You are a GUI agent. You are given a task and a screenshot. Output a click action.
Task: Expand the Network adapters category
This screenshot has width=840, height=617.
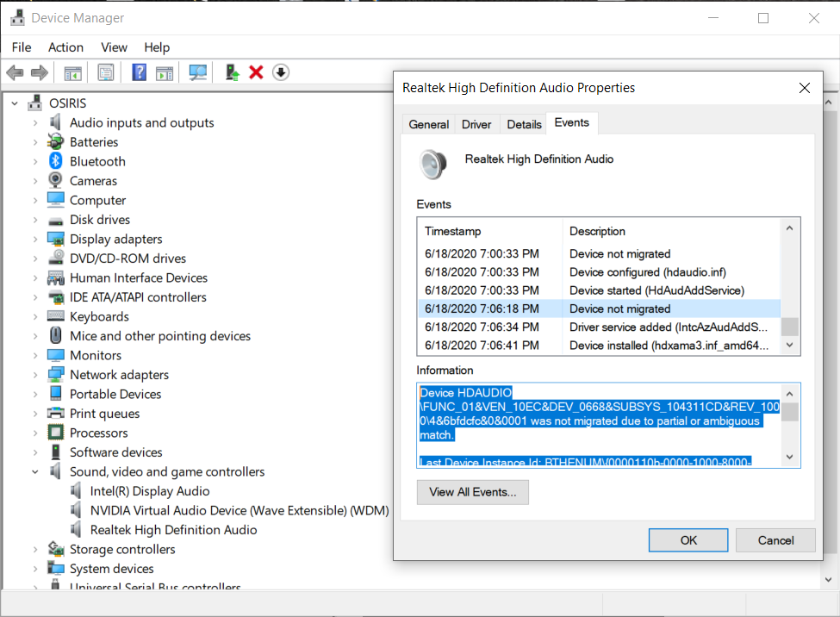(x=34, y=374)
